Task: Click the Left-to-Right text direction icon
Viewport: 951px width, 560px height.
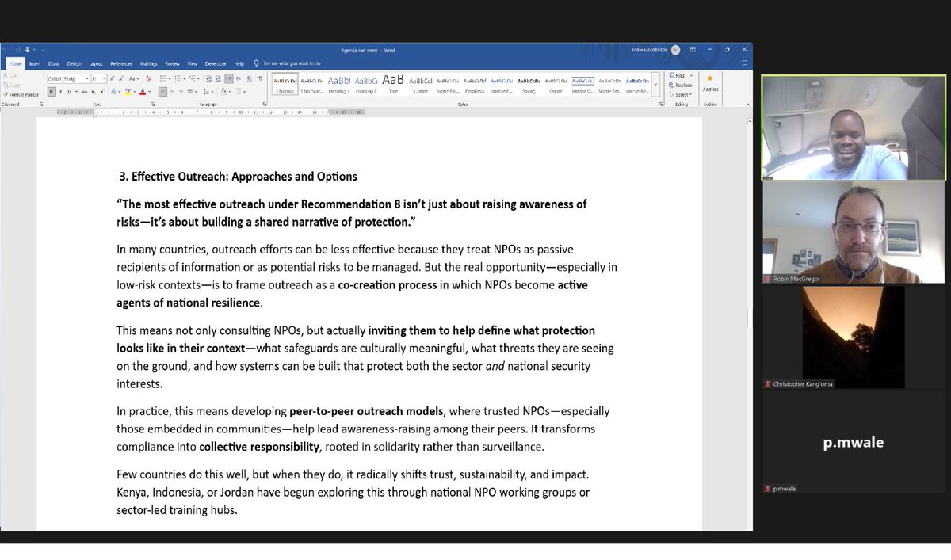Action: (229, 78)
